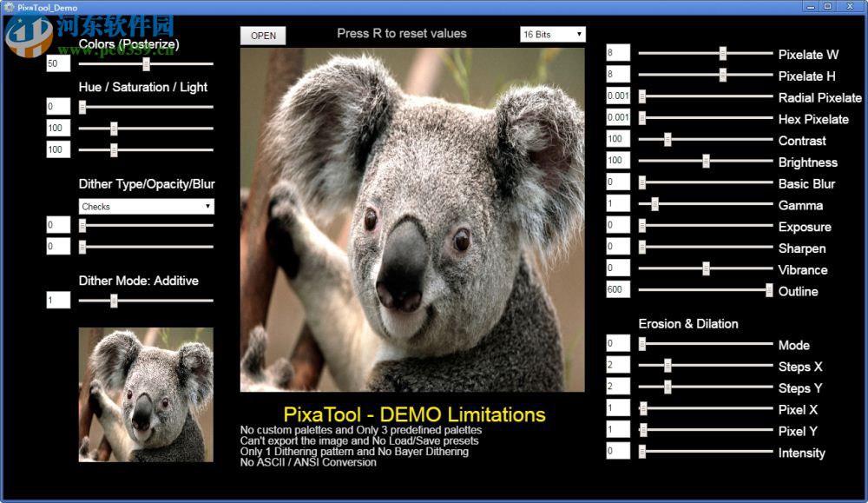
Task: Adjust the Intensity slider under Erosion & Dilation
Action: [x=640, y=452]
